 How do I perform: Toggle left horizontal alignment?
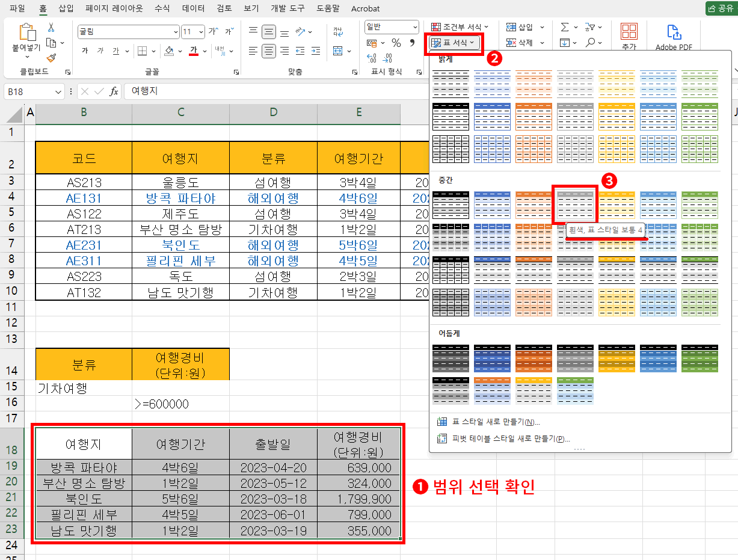[x=253, y=51]
